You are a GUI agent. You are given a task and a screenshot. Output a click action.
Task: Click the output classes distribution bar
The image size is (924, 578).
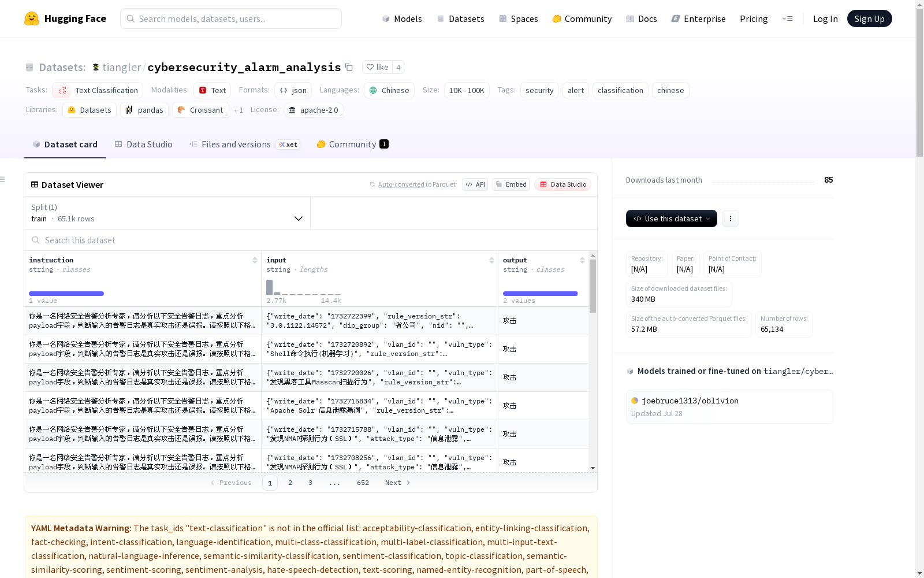(541, 294)
